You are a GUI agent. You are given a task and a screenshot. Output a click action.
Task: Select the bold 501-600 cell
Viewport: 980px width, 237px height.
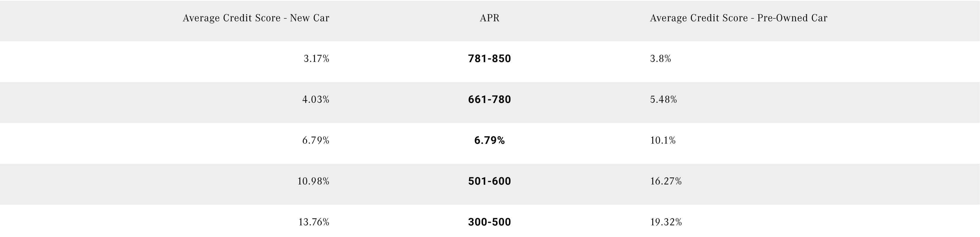click(489, 181)
